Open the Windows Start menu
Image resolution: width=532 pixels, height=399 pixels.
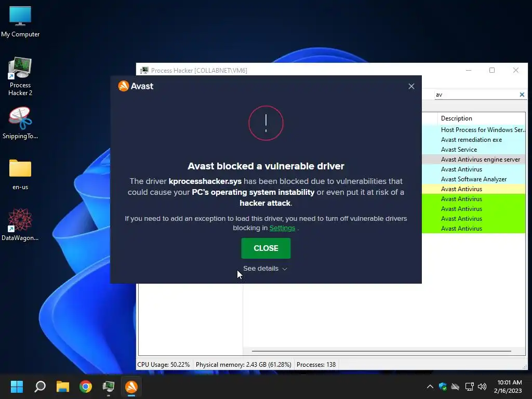17,387
